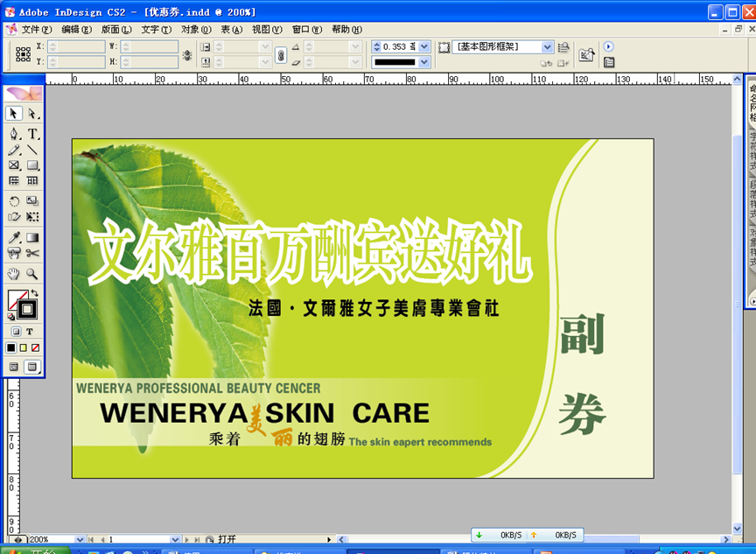Select the Eyedropper tool

click(14, 237)
